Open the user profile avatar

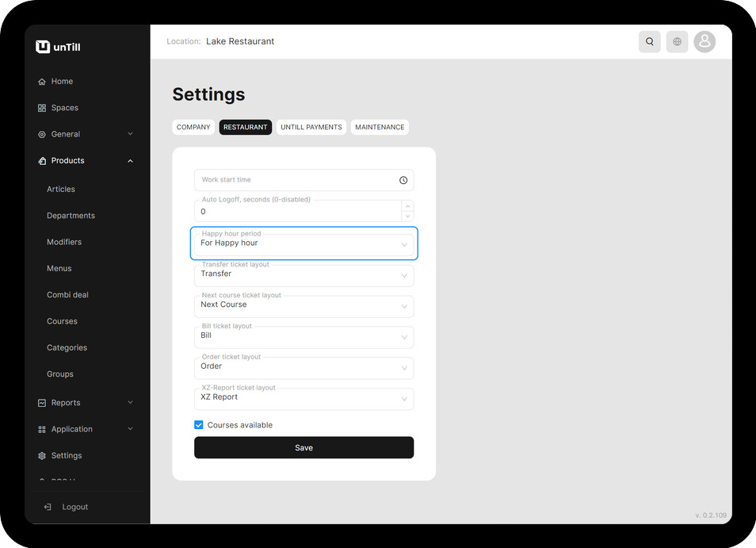tap(704, 42)
